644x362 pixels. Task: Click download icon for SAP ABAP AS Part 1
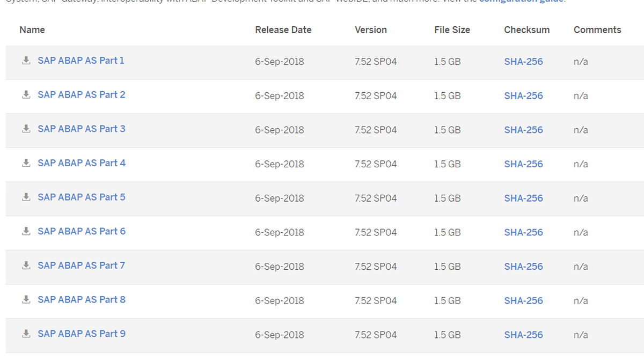(x=26, y=61)
